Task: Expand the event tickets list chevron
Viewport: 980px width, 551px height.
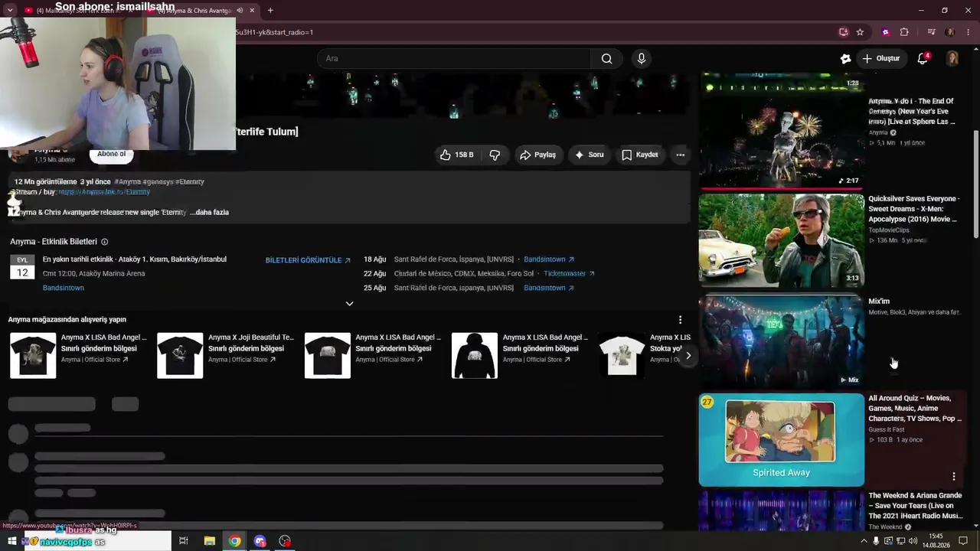Action: tap(349, 304)
